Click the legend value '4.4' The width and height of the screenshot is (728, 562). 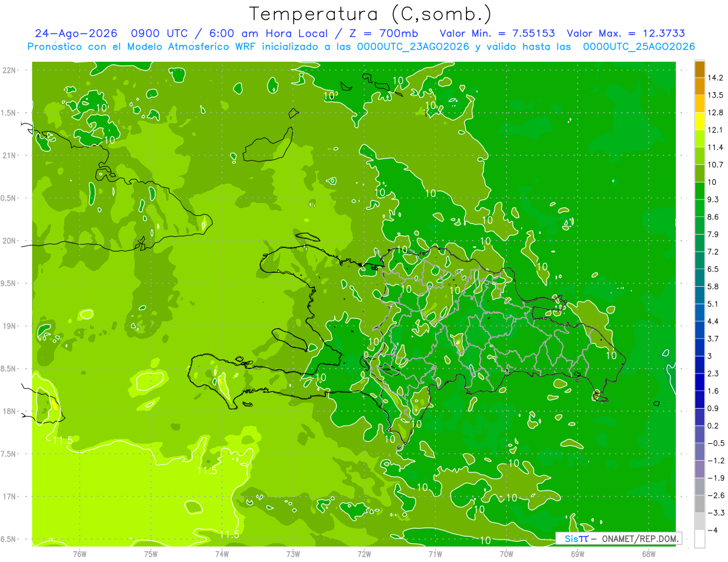714,321
